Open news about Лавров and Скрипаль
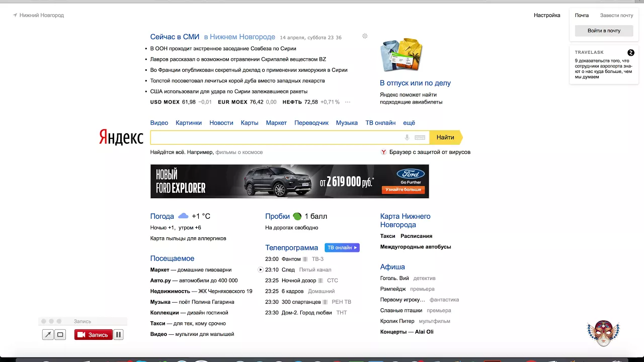Image resolution: width=644 pixels, height=362 pixels. point(238,59)
